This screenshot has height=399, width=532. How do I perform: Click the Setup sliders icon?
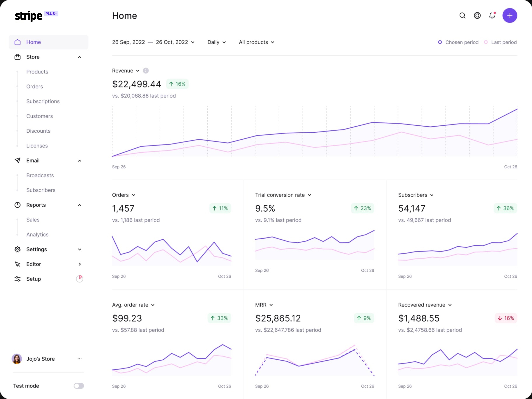tap(18, 279)
